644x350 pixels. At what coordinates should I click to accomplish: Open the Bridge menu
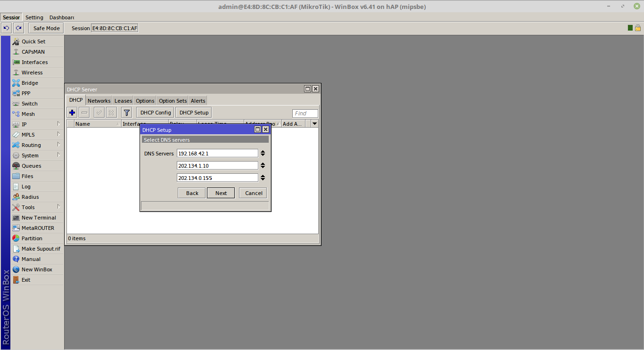[37, 83]
